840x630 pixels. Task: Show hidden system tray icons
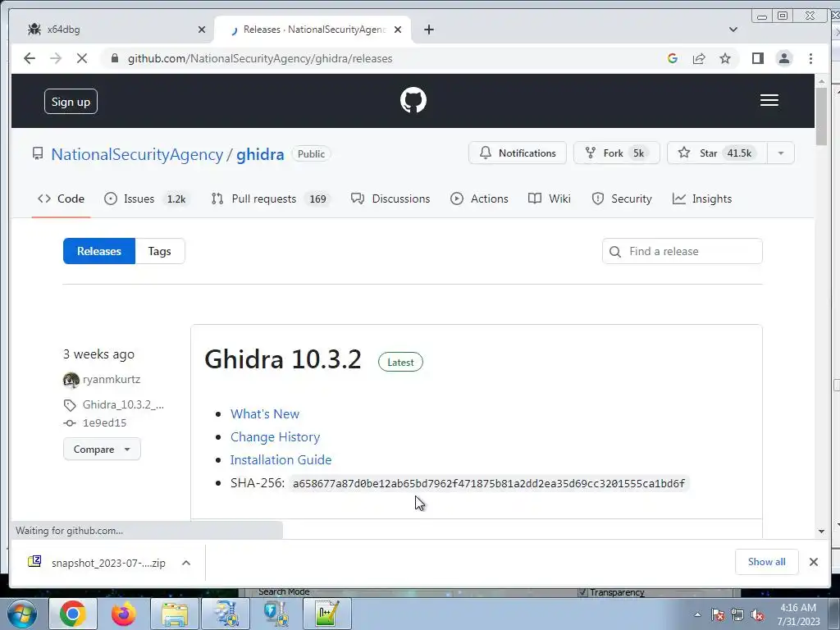coord(697,614)
